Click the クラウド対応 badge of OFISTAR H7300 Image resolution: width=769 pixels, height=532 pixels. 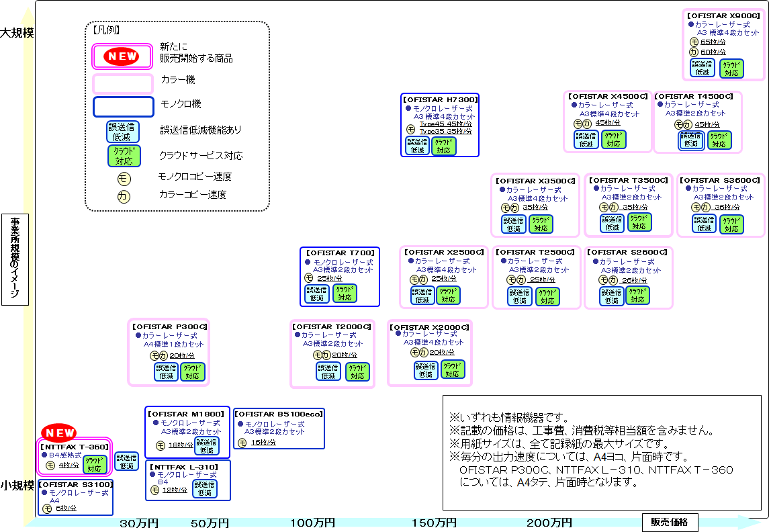[x=444, y=146]
